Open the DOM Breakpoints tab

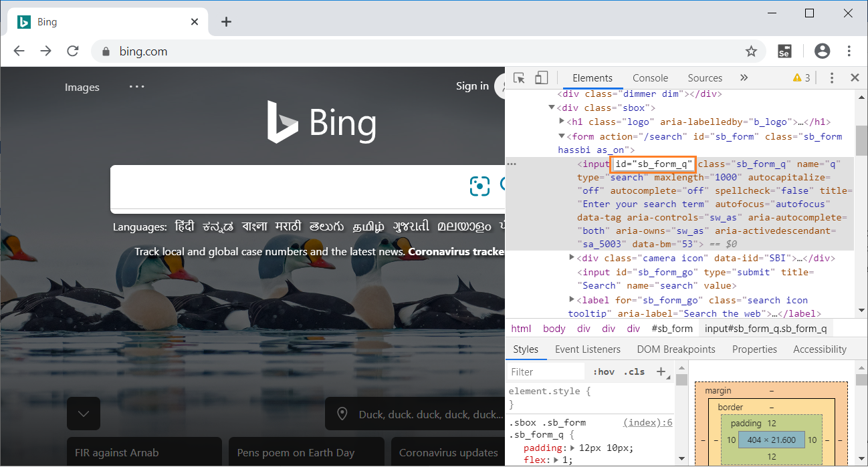click(x=676, y=349)
